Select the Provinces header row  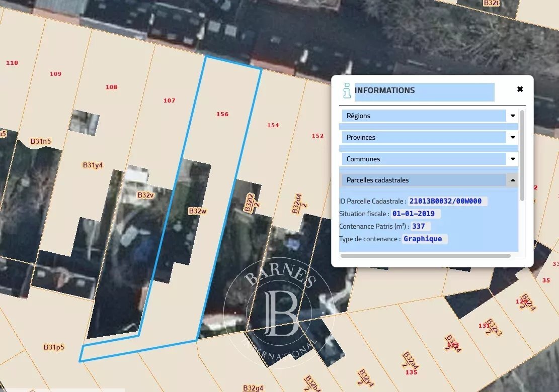pyautogui.click(x=424, y=137)
